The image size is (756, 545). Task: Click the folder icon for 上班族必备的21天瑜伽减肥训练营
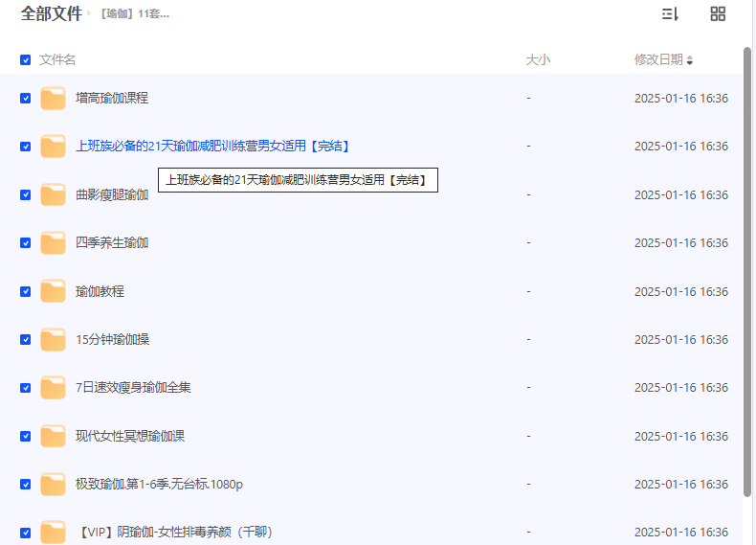[x=53, y=147]
